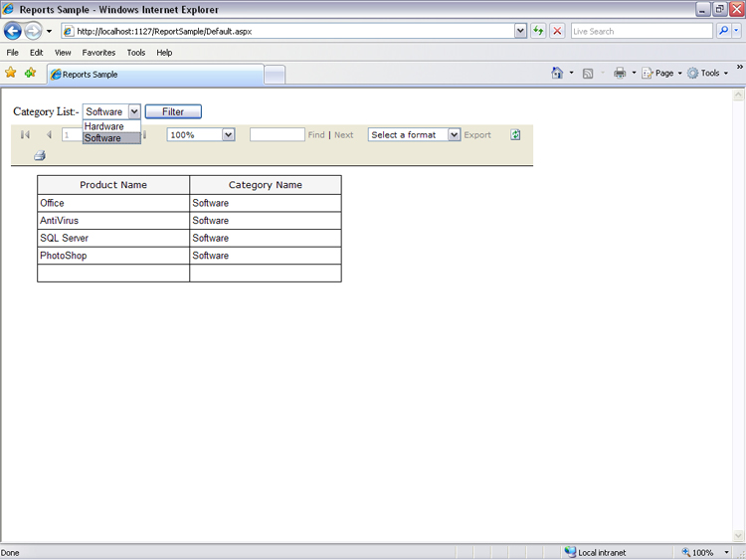
Task: Go to previous report page icon
Action: (x=49, y=135)
